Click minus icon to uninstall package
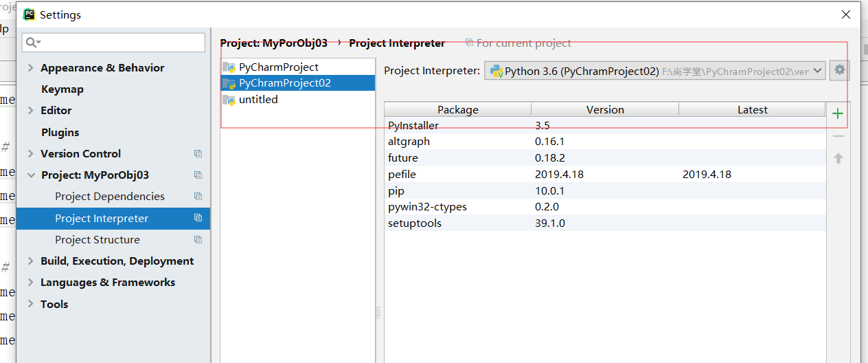The width and height of the screenshot is (868, 363). pyautogui.click(x=838, y=136)
